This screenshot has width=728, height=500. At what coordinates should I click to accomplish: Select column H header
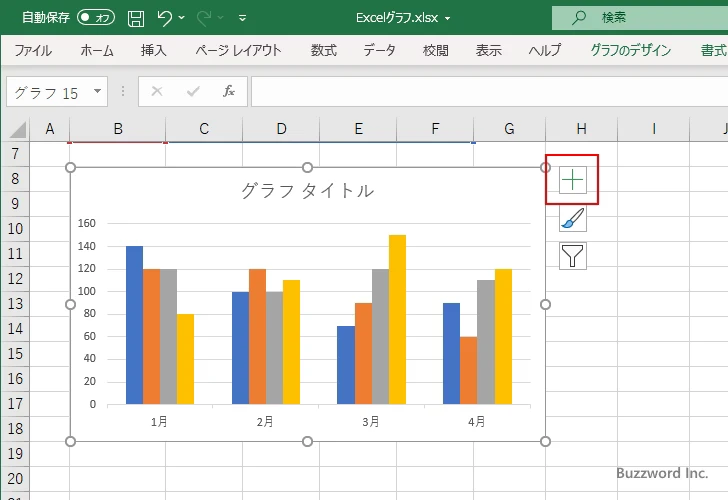click(x=581, y=129)
